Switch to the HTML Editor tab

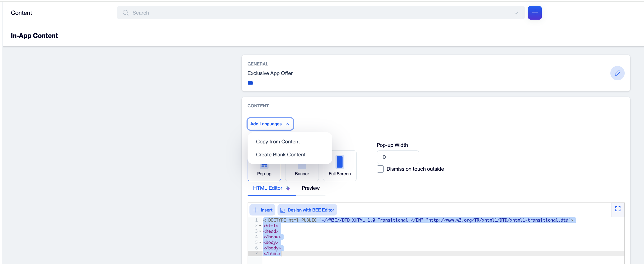[268, 188]
